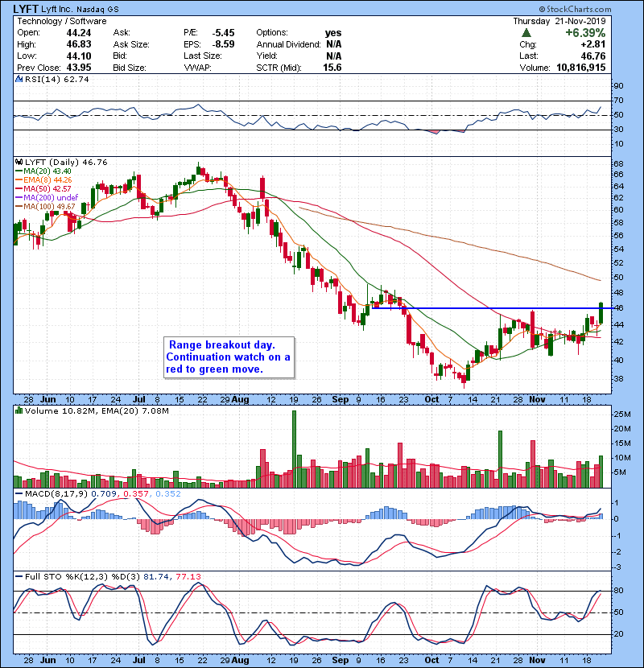Click the P/E value -5.45
The width and height of the screenshot is (644, 668).
(223, 33)
